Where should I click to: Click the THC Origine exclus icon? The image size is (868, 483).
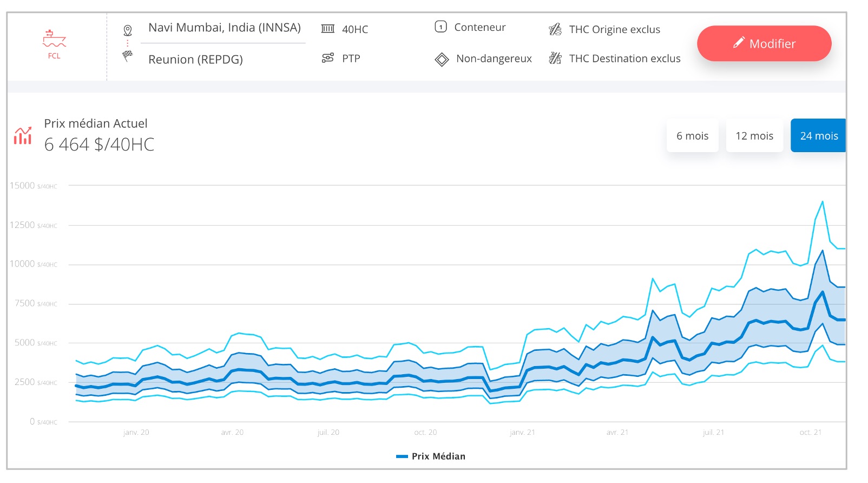pos(555,29)
